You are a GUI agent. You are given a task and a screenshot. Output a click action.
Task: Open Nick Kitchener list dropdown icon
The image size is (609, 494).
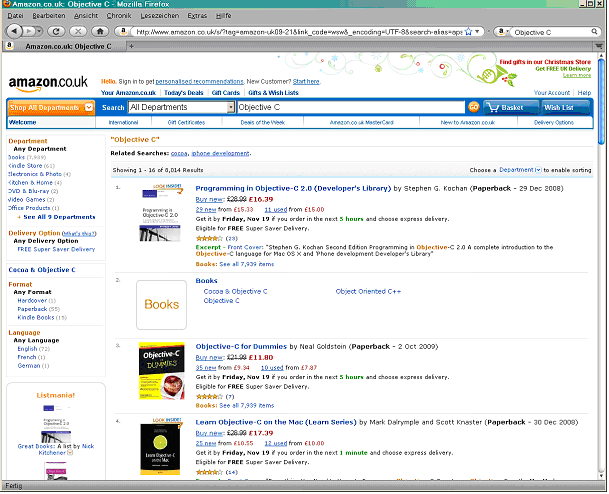[70, 453]
